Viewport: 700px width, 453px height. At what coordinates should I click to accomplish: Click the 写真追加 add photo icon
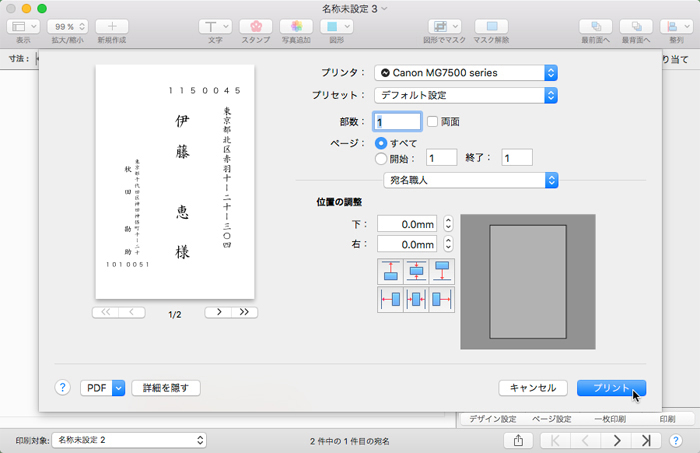coord(296,26)
